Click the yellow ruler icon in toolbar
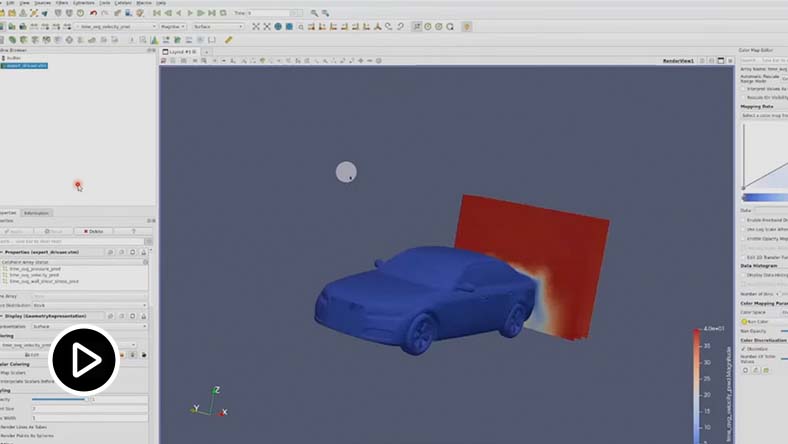Viewport: 788px width, 444px height. coord(229,40)
